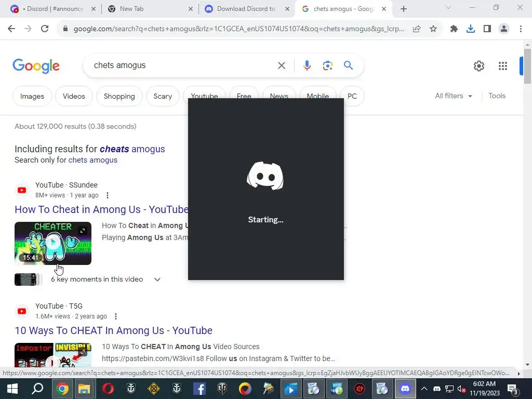The width and height of the screenshot is (532, 399).
Task: Share this page via address bar icon
Action: [x=417, y=29]
